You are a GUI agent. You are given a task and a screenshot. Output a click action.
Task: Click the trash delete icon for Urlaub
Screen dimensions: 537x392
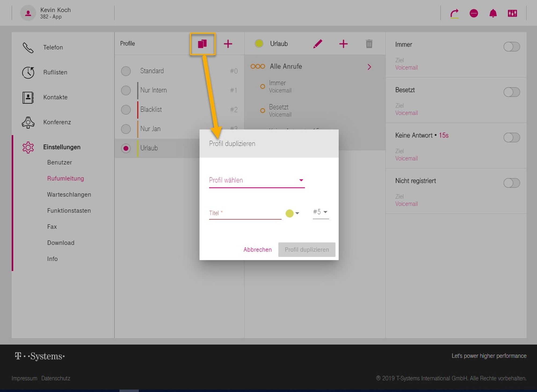369,44
